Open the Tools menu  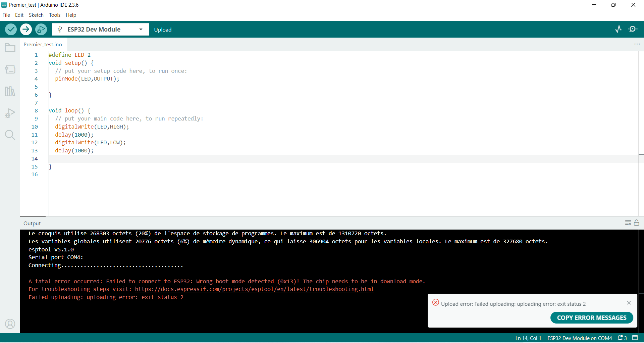click(55, 15)
